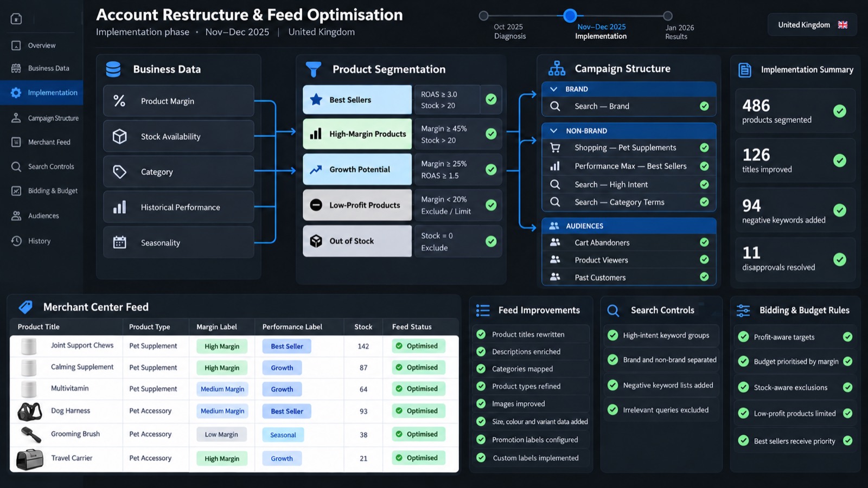Click the shopping cart icon for Pet Supplements

click(555, 147)
